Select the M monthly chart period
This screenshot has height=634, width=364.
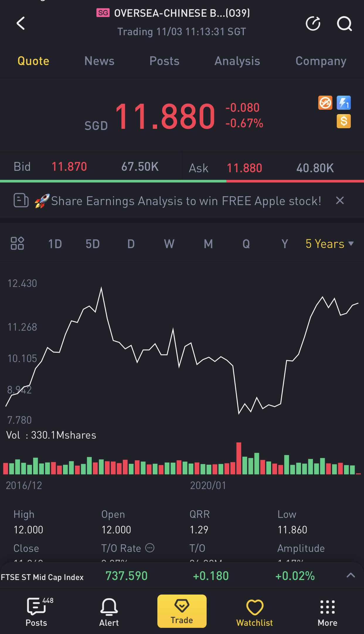point(208,244)
